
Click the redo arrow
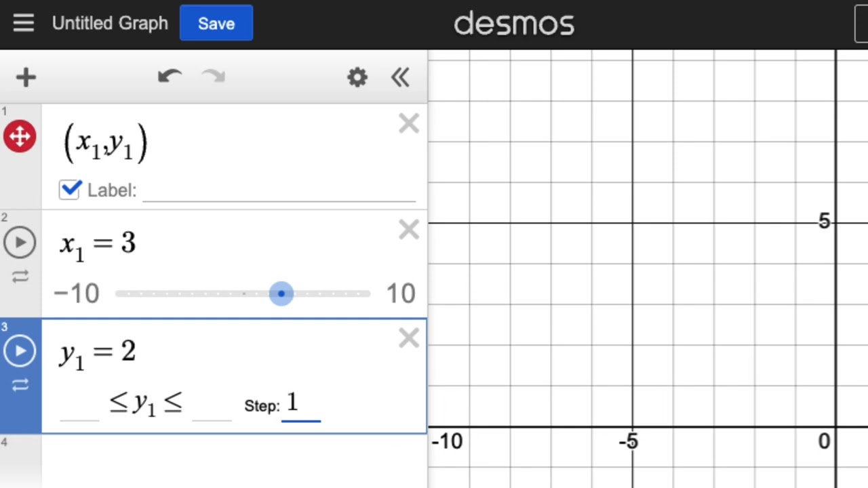(x=214, y=77)
